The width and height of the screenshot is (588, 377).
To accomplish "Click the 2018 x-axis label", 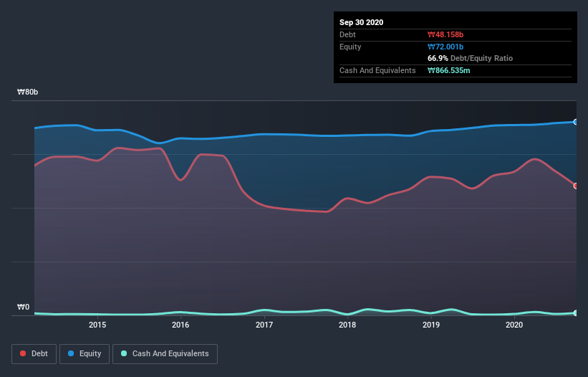I will coord(347,325).
